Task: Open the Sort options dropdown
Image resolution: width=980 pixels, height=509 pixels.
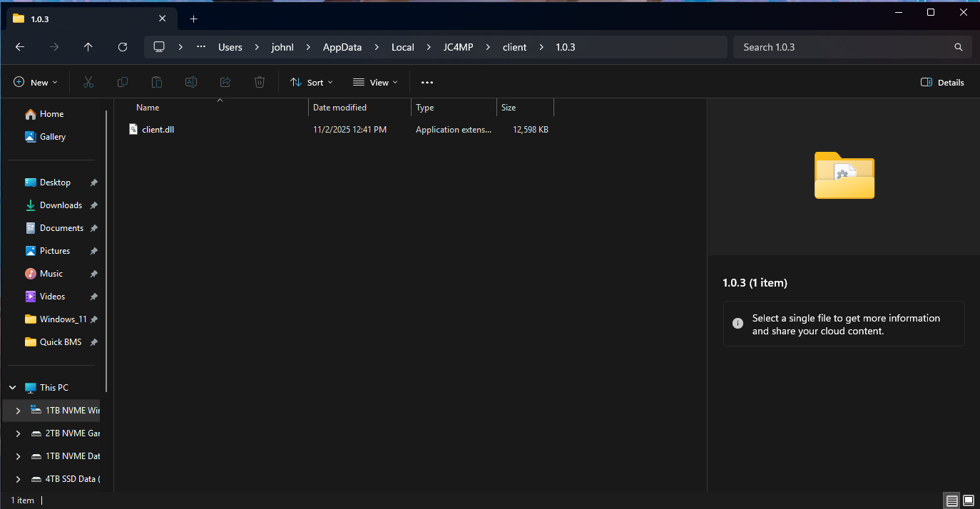Action: [311, 82]
